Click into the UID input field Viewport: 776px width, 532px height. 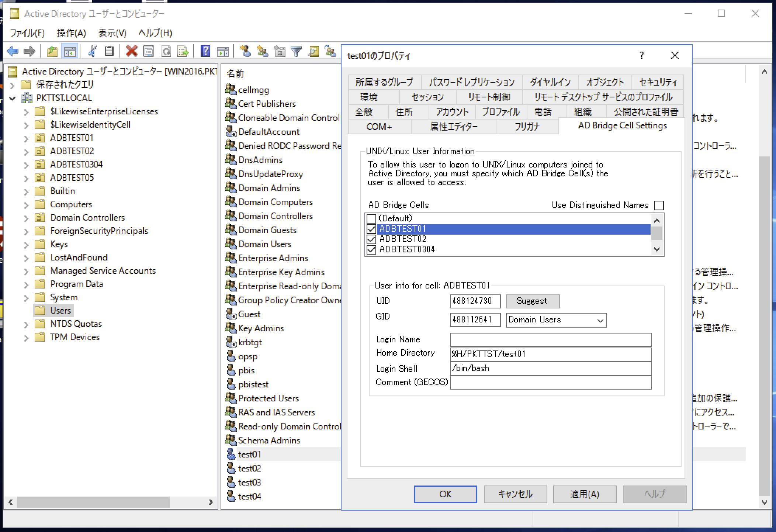point(475,301)
